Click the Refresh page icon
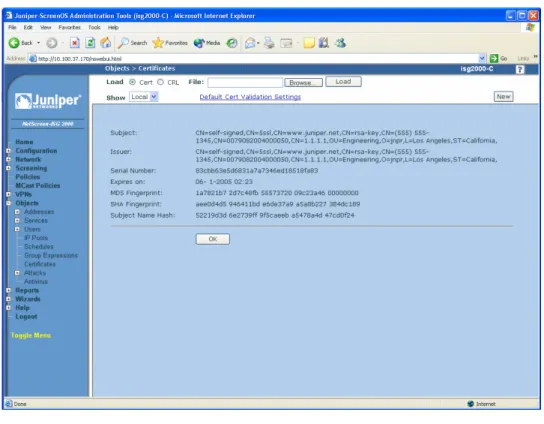 click(x=90, y=43)
